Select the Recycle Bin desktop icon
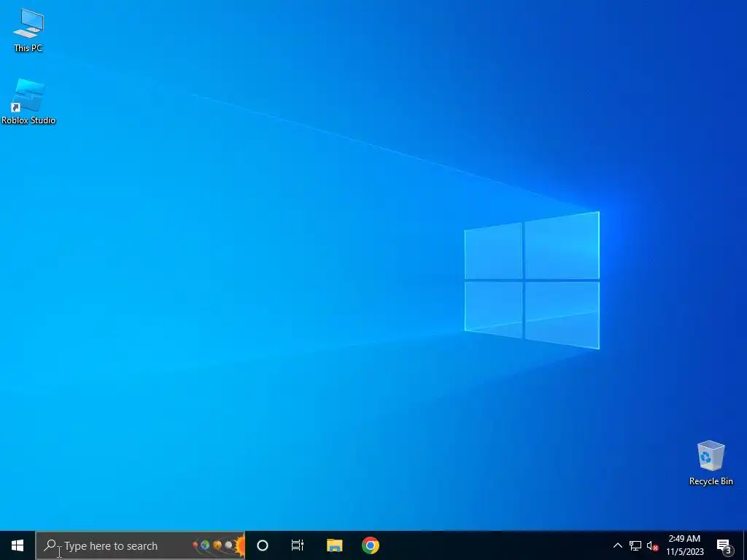 [x=711, y=463]
